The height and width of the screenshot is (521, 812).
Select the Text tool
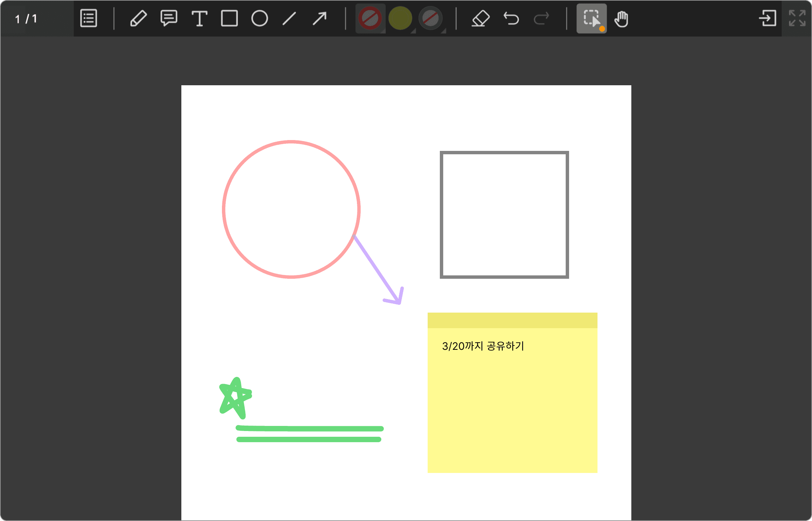point(199,19)
